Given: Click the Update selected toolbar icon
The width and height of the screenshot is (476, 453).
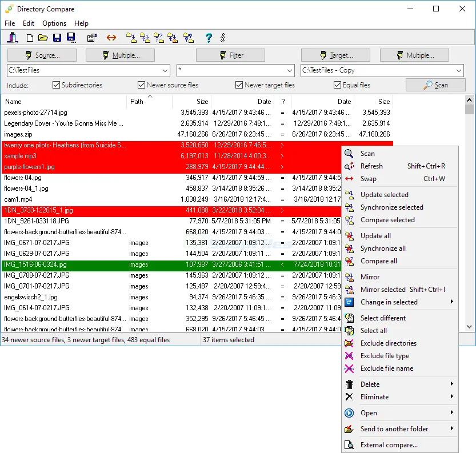Looking at the screenshot, I should click(x=131, y=38).
